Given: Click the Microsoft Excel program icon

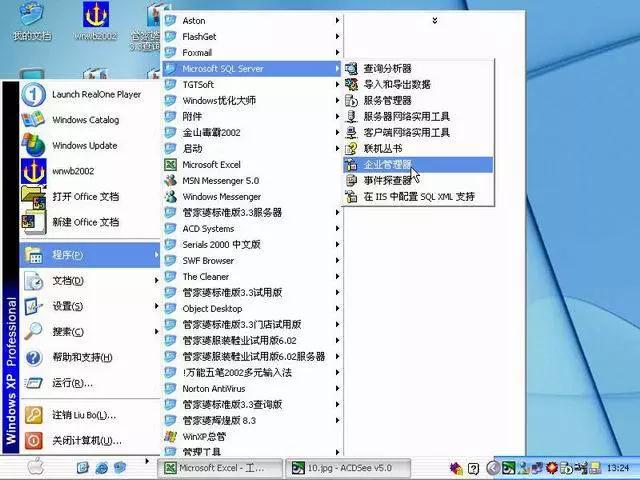Looking at the screenshot, I should pos(170,164).
